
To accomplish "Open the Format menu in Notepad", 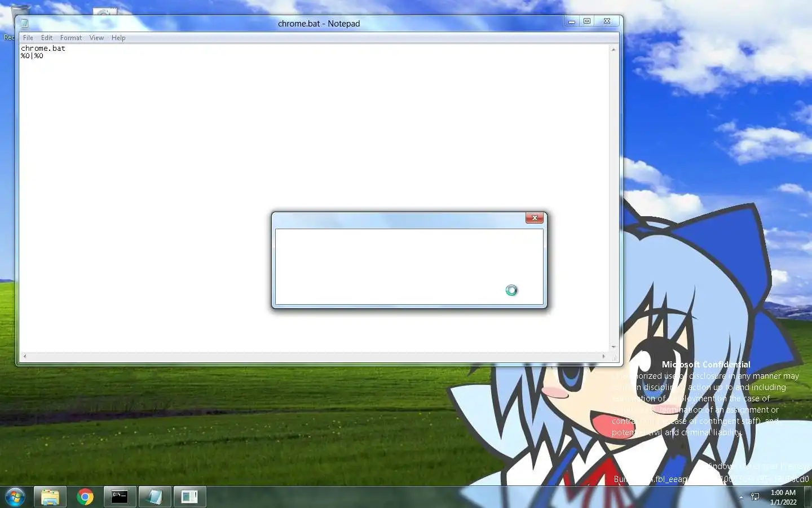I will pos(71,38).
